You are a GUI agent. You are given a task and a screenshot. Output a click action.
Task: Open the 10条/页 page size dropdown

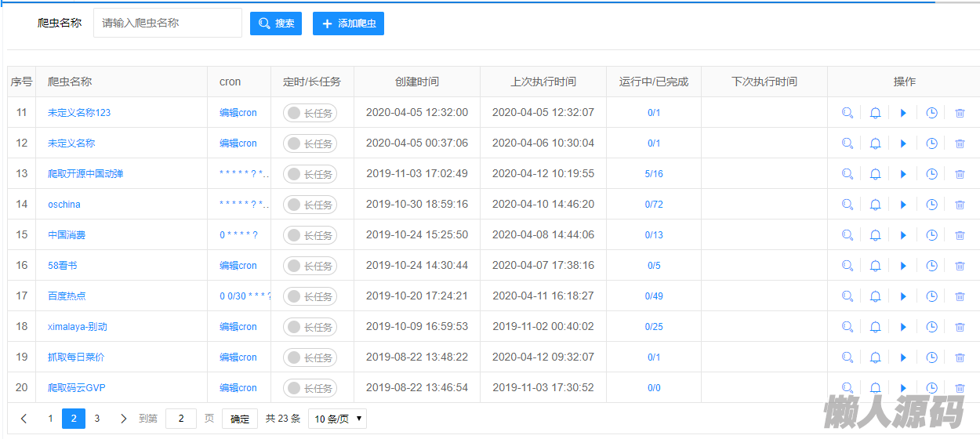(x=337, y=419)
